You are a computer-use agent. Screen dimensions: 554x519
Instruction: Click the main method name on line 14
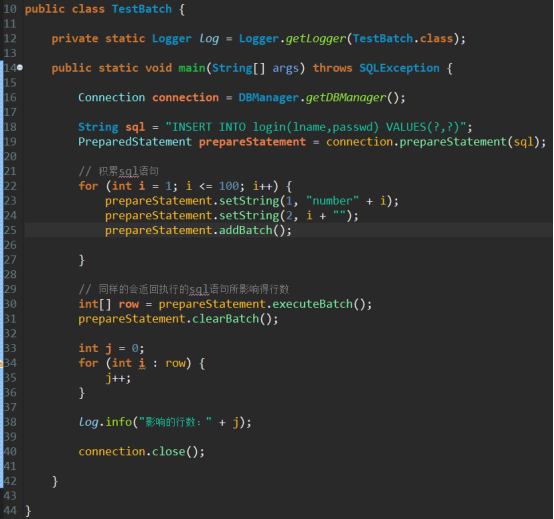(x=192, y=68)
